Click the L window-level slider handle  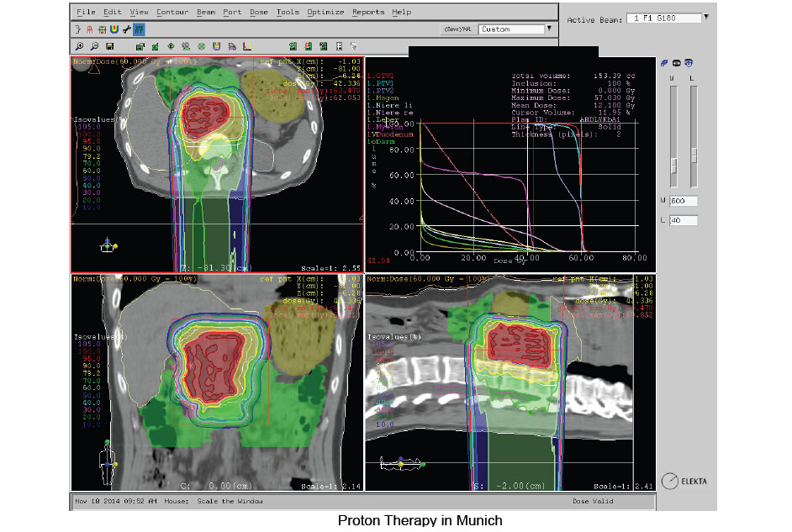pos(694,155)
